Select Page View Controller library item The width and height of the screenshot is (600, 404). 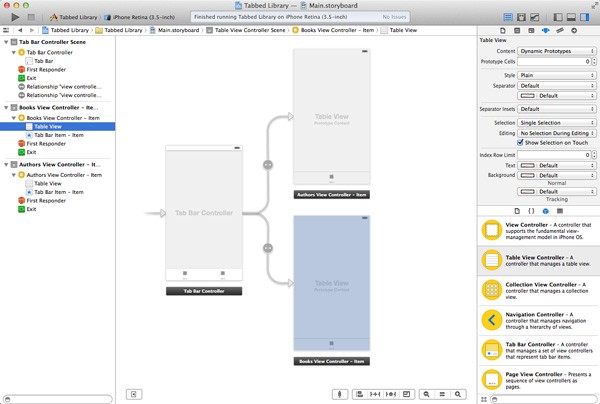click(539, 380)
